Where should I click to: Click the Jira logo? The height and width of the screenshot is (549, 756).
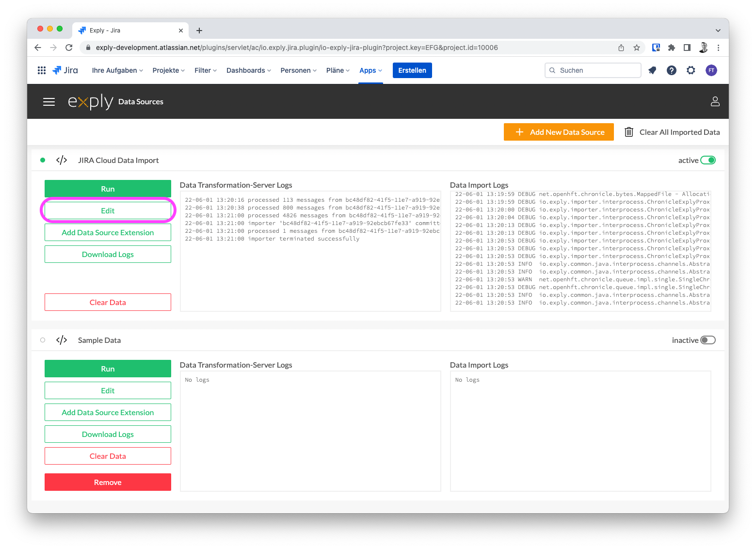[65, 70]
